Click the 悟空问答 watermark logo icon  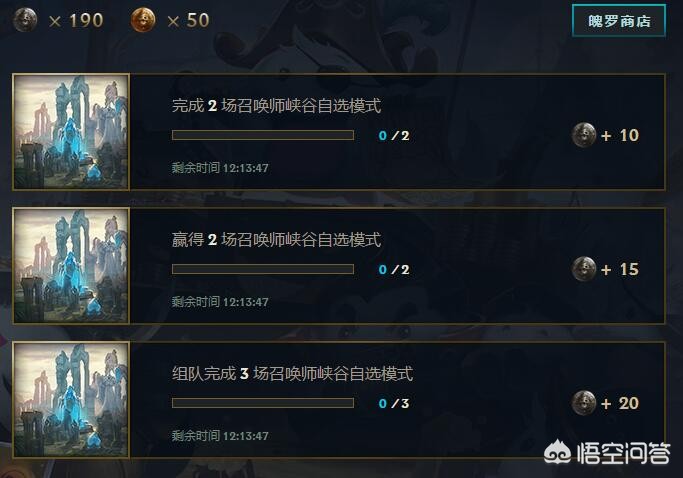[x=558, y=453]
